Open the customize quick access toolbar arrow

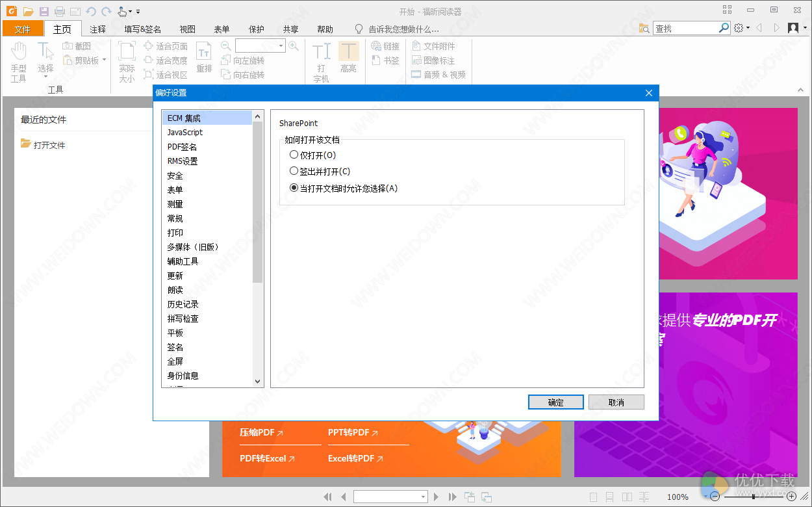point(138,12)
